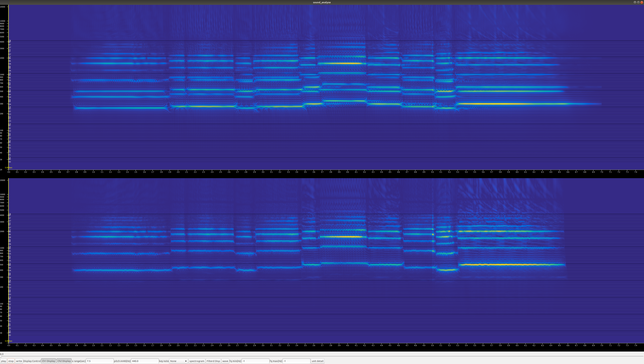Image resolution: width=644 pixels, height=364 pixels.
Task: Click the fq min(Hz) input field
Action: point(255,361)
